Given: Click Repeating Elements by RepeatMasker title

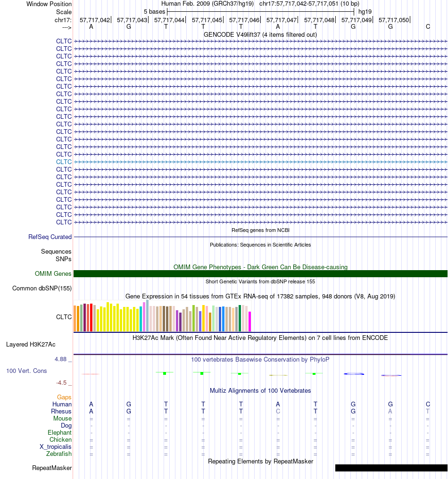Looking at the screenshot, I should tap(260, 461).
